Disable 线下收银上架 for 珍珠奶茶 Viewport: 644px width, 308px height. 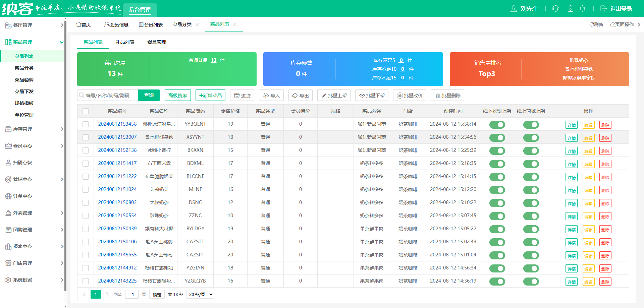coord(497,216)
